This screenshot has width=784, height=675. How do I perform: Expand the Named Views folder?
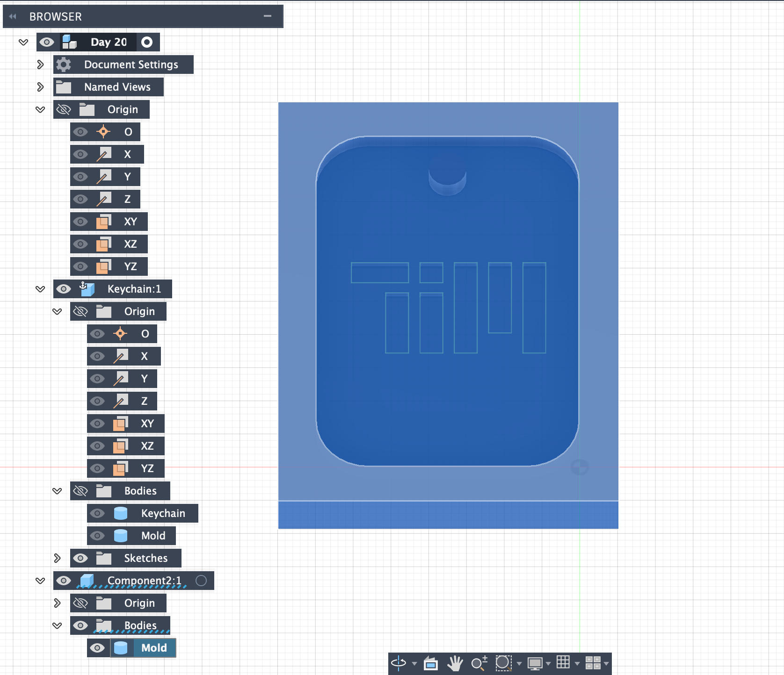tap(41, 87)
